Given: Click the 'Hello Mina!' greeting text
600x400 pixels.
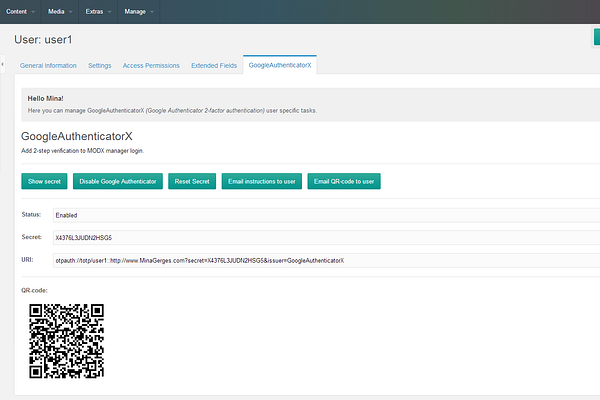Looking at the screenshot, I should click(x=45, y=98).
